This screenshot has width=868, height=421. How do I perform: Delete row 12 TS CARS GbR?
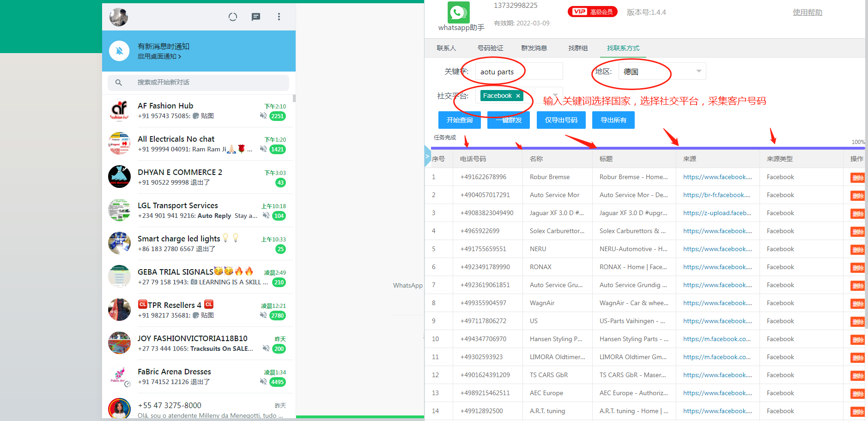[x=858, y=376]
